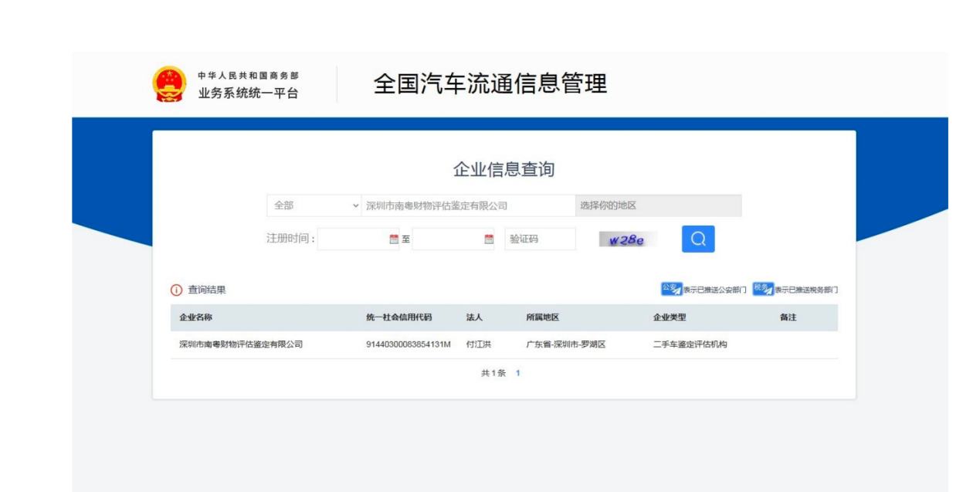Viewport: 980px width, 492px height.
Task: Refresh the w28e captcha image
Action: click(626, 239)
